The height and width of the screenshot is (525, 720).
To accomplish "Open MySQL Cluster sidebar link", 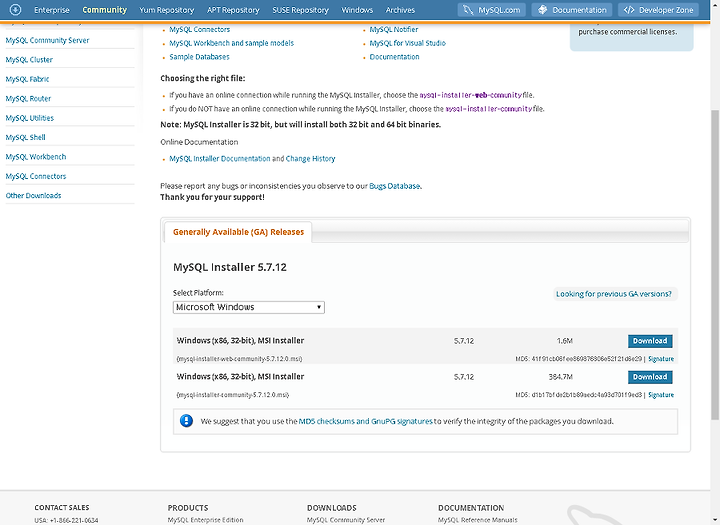I will click(x=29, y=60).
